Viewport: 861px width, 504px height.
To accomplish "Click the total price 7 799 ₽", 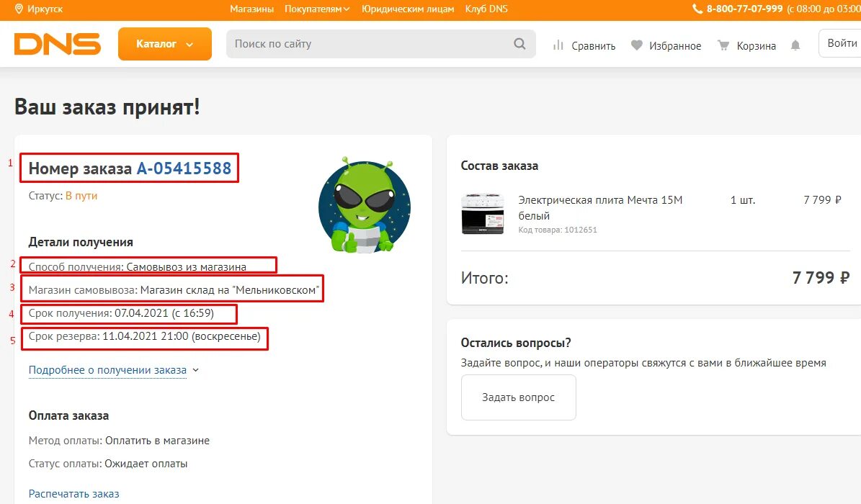I will (821, 278).
